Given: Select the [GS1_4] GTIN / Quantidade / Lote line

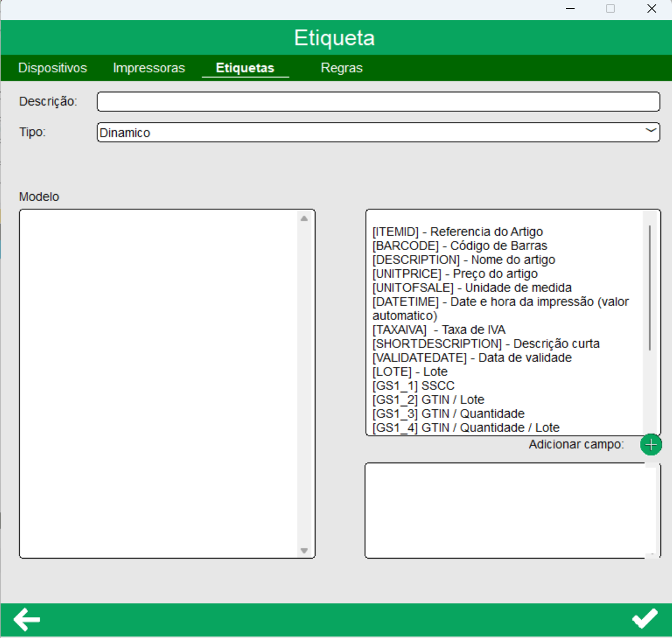Looking at the screenshot, I should pos(466,427).
